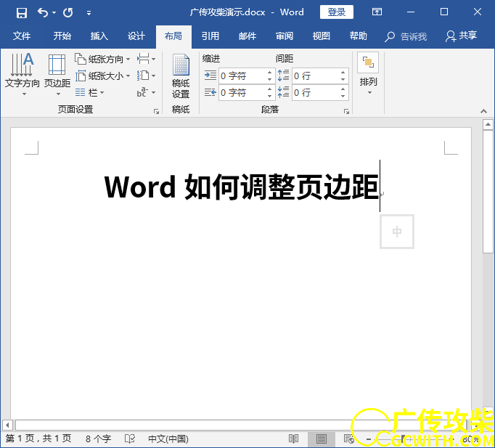Click 稿纸设置 manuscript paper button

(x=181, y=76)
